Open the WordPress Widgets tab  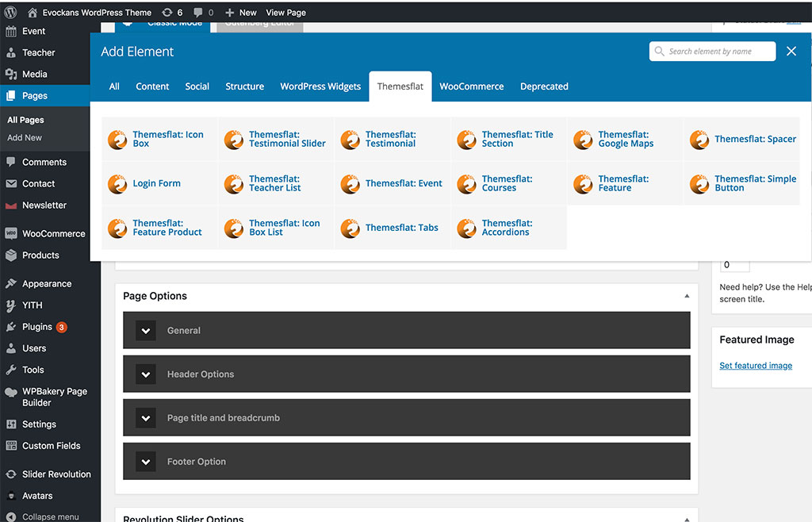pyautogui.click(x=320, y=86)
